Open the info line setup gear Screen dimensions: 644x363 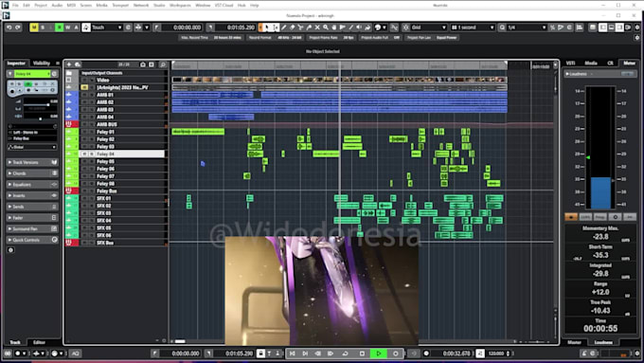637,38
